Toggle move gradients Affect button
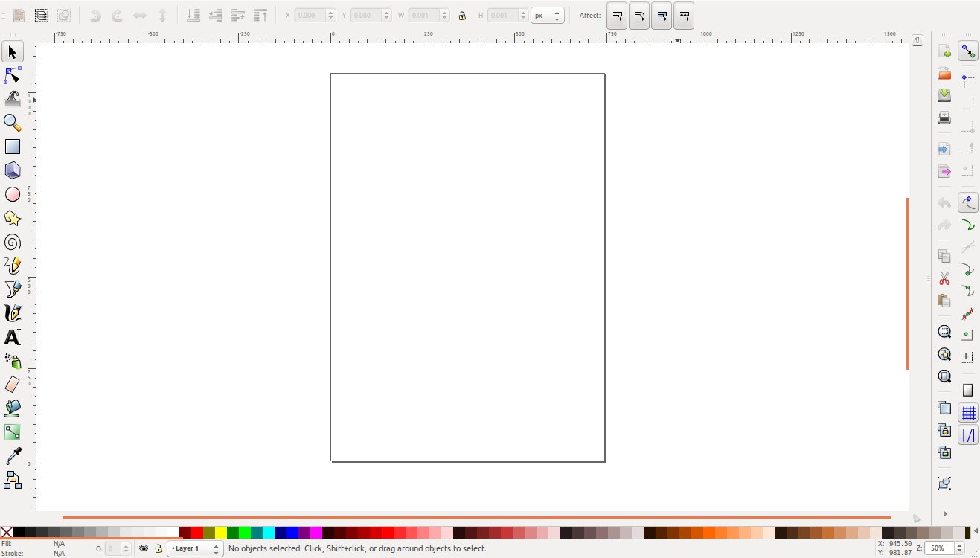980x558 pixels. [x=662, y=15]
